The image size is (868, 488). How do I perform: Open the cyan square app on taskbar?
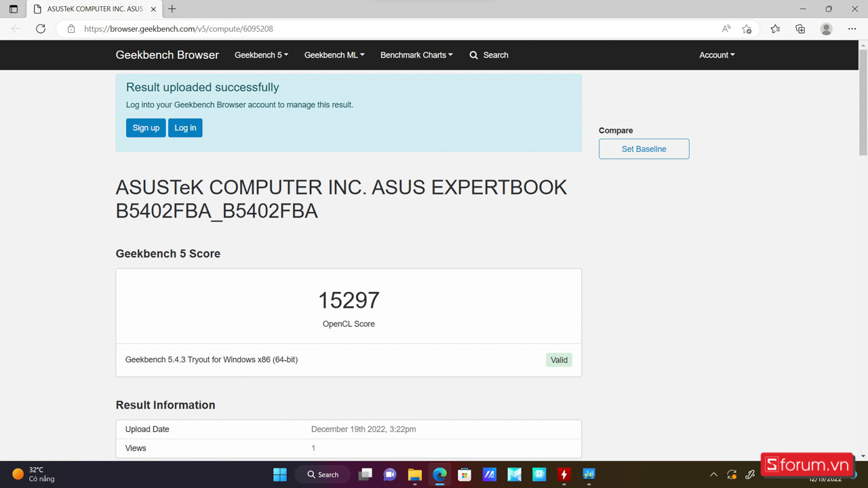pyautogui.click(x=539, y=474)
